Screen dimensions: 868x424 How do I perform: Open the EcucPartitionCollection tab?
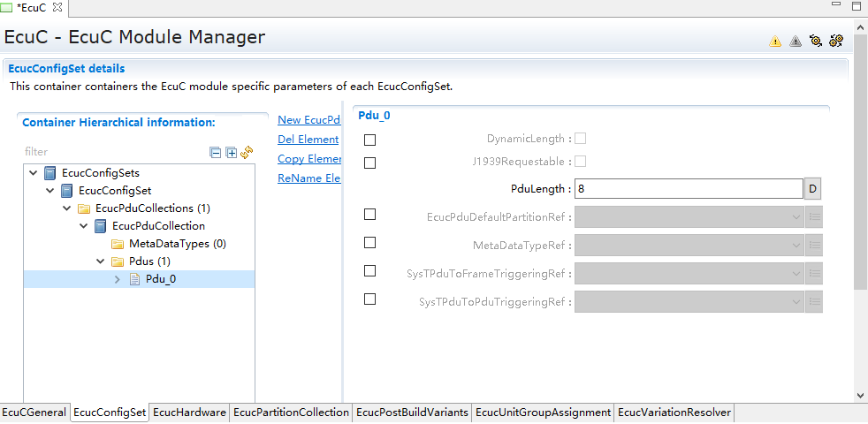point(291,413)
